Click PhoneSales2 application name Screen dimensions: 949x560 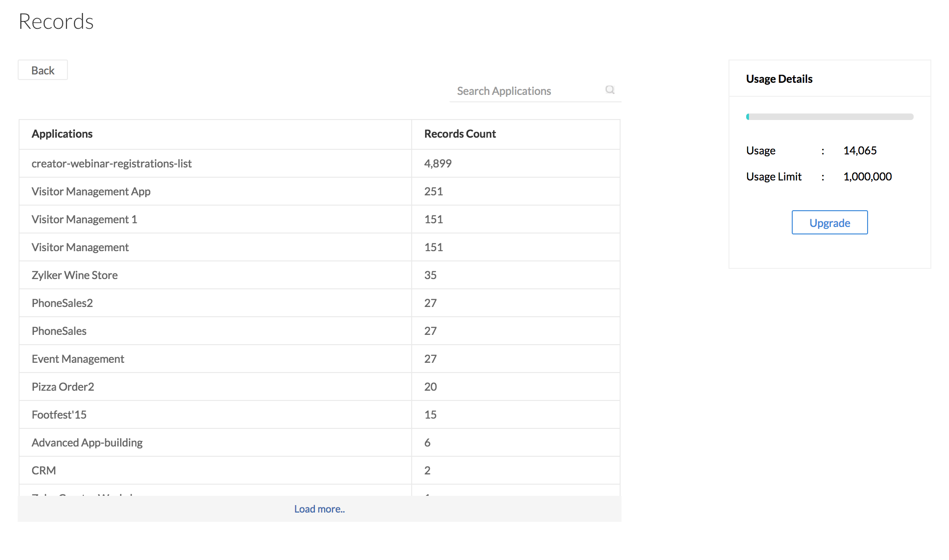click(62, 303)
